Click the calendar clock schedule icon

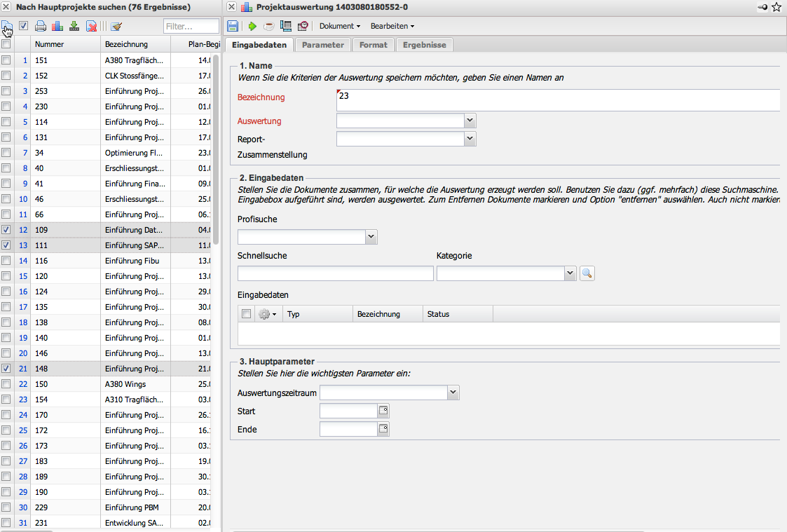tap(303, 26)
